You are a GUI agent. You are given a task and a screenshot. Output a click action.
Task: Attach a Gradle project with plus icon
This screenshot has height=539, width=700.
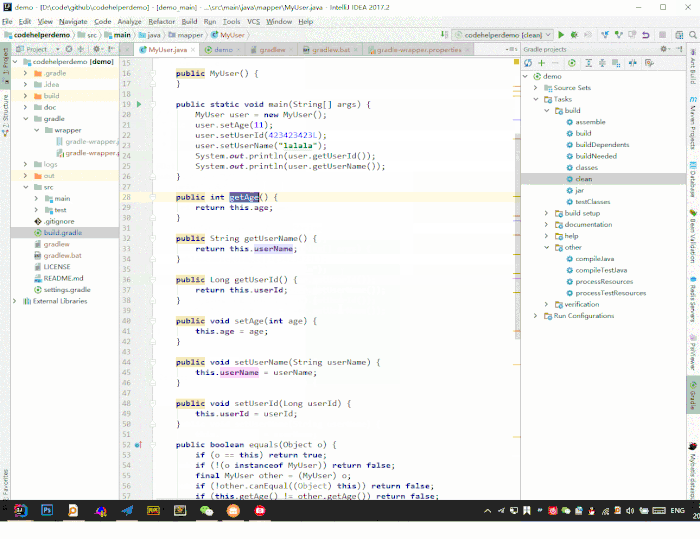coord(542,62)
